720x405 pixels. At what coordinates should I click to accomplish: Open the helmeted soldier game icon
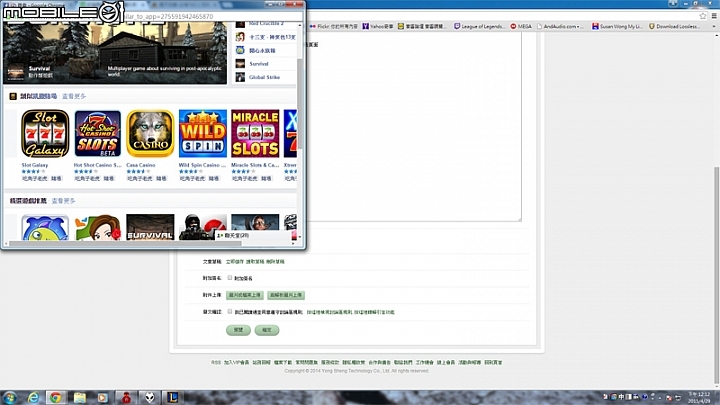point(202,227)
